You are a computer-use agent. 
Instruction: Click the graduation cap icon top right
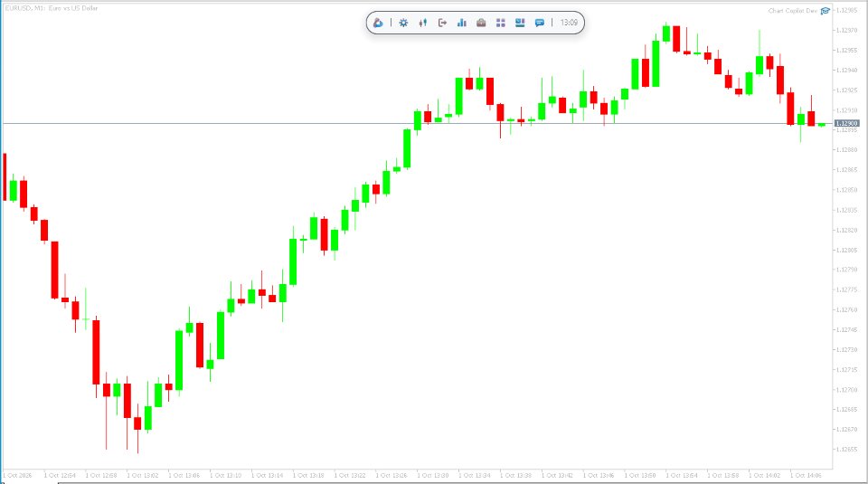coord(825,11)
